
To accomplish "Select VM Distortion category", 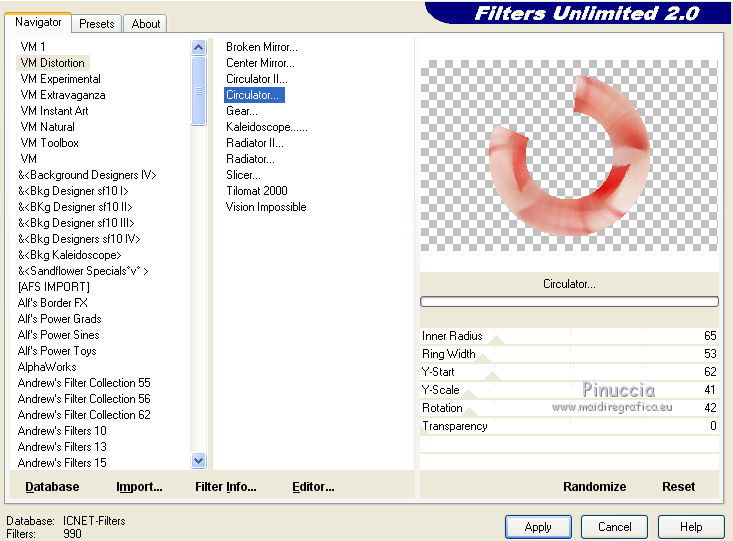I will (53, 63).
